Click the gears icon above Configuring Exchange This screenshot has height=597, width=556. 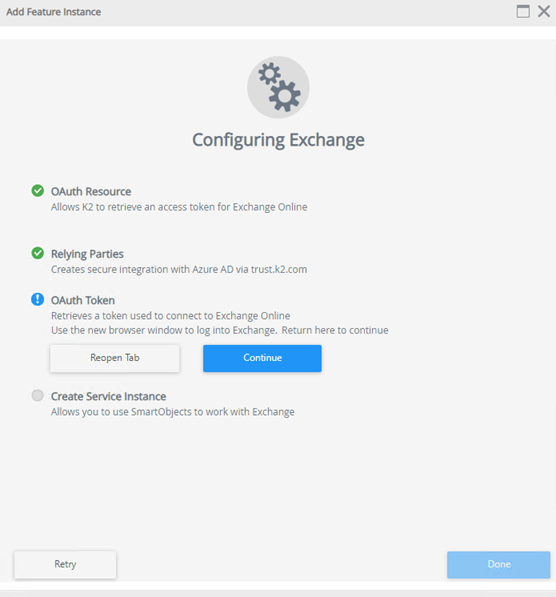coord(278,87)
